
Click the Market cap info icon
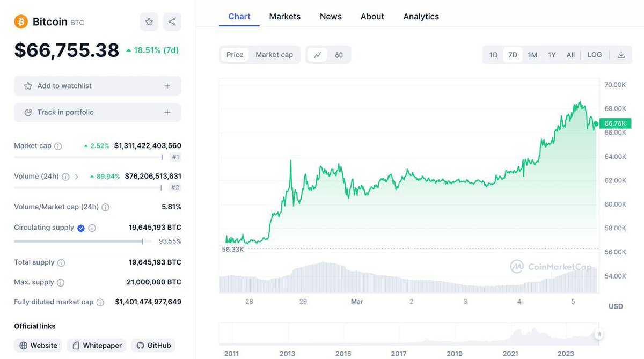point(58,146)
